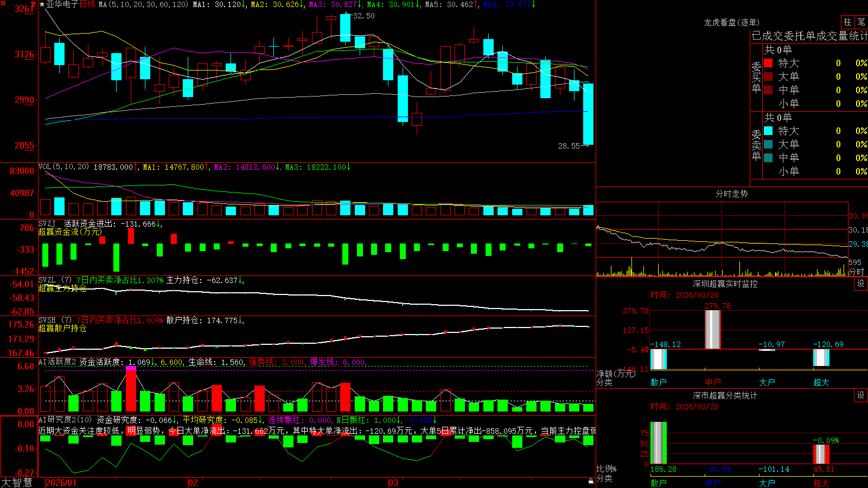Switch order view to 笔 tick mode
This screenshot has height=488, width=868.
tap(861, 22)
